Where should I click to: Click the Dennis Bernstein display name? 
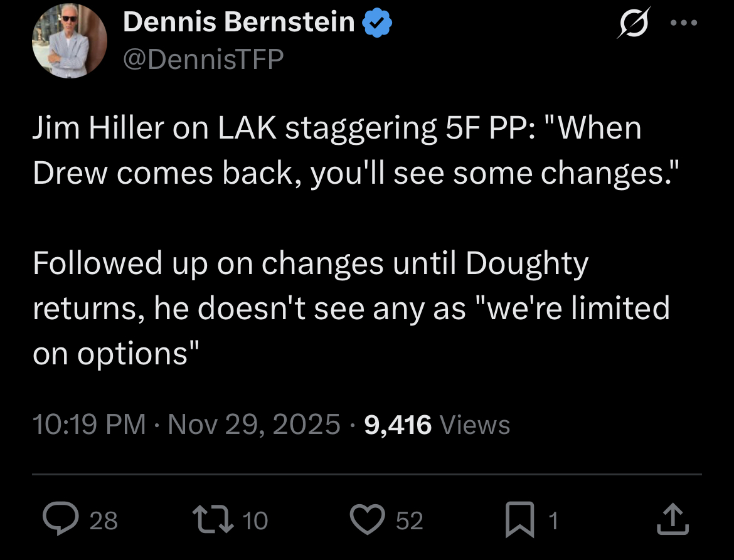[239, 23]
